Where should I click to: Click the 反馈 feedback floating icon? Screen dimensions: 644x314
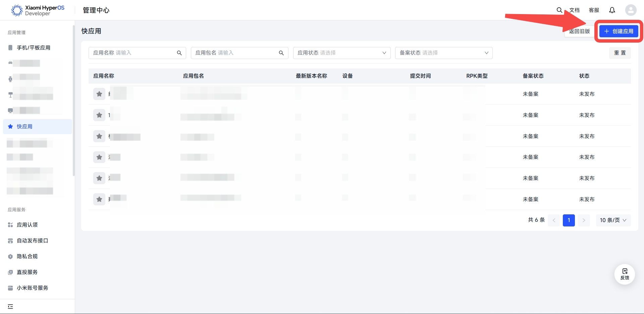[x=625, y=274]
